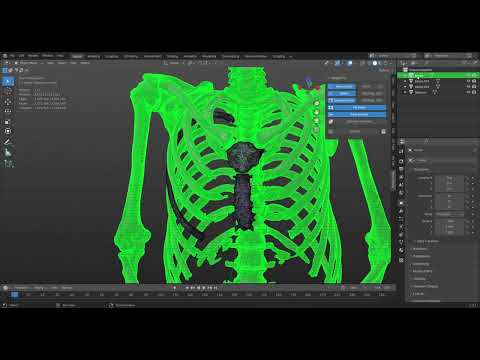Select the Measure tool
This screenshot has height=360, width=480.
[8, 153]
